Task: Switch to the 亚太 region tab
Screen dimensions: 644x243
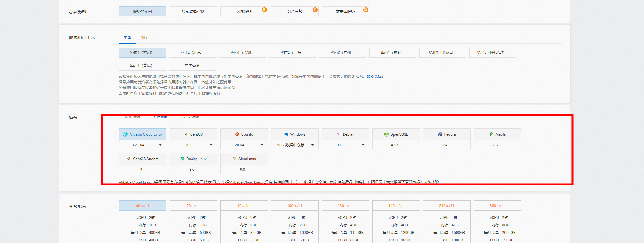Action: [x=145, y=38]
